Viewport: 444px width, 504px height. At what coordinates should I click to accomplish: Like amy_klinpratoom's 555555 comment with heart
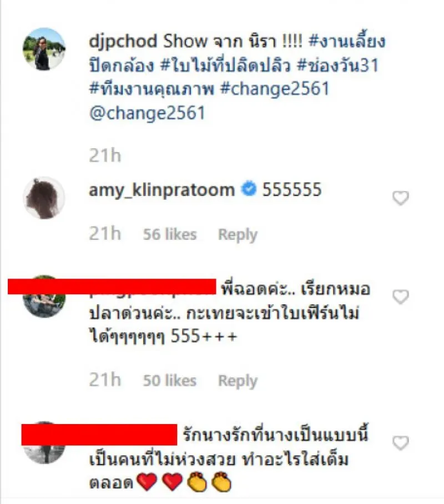click(401, 198)
